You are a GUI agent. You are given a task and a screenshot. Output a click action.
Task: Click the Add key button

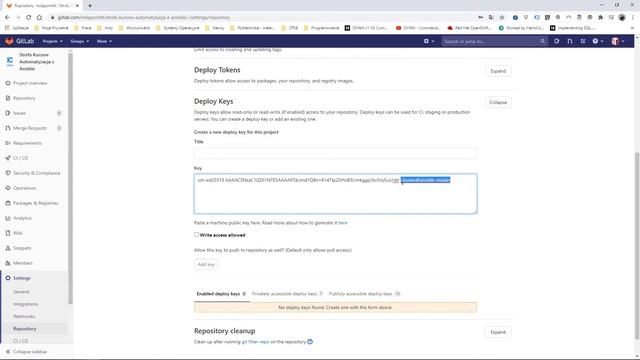pyautogui.click(x=206, y=264)
